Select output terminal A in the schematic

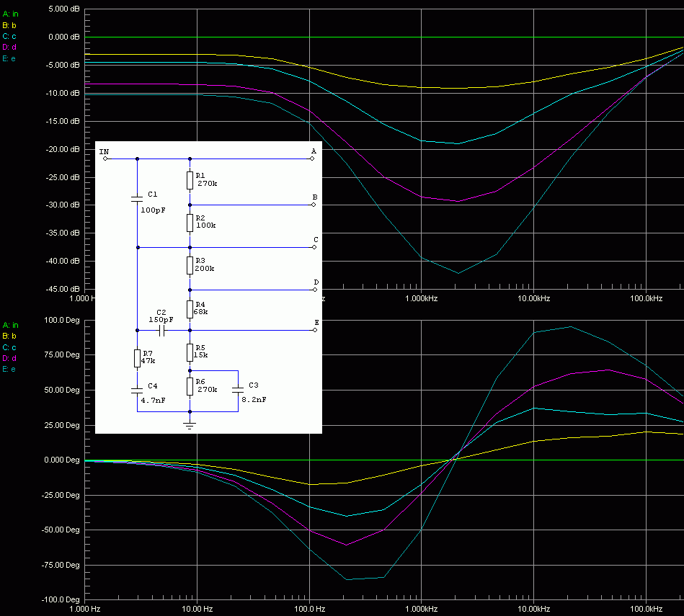click(312, 159)
